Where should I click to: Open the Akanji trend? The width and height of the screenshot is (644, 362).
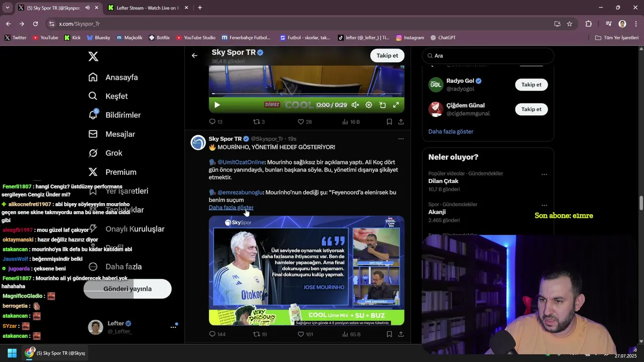pyautogui.click(x=437, y=212)
